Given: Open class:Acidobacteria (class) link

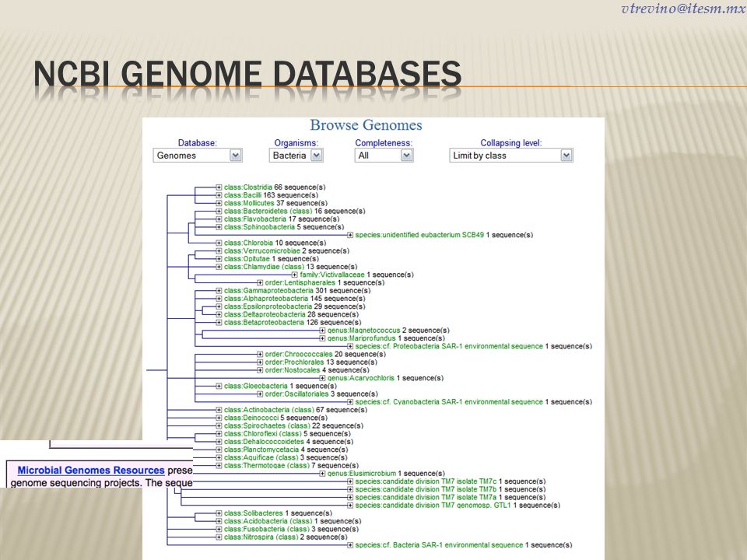Looking at the screenshot, I should click(x=268, y=521).
